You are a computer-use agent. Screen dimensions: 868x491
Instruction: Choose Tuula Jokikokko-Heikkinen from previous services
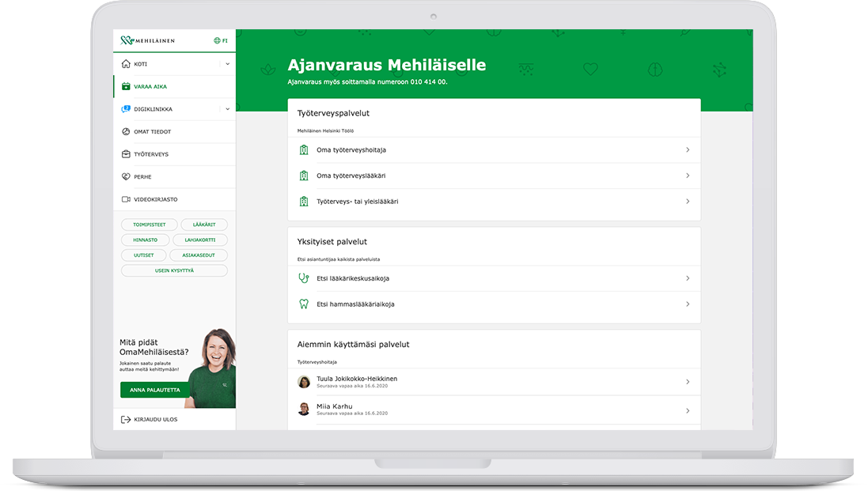[x=494, y=382]
